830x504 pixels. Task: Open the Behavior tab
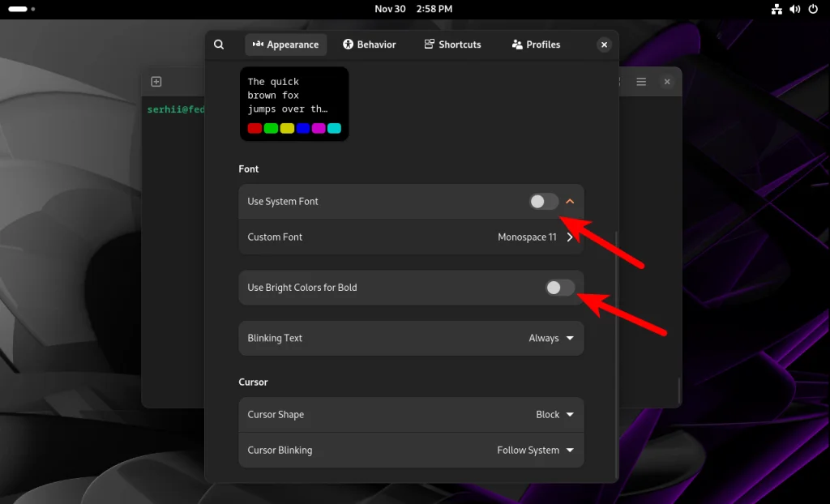coord(370,45)
